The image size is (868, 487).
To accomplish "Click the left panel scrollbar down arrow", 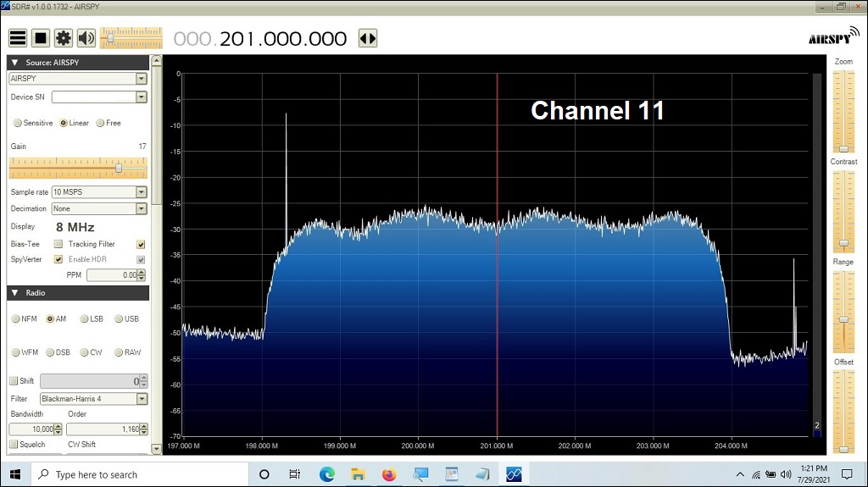I will 157,449.
